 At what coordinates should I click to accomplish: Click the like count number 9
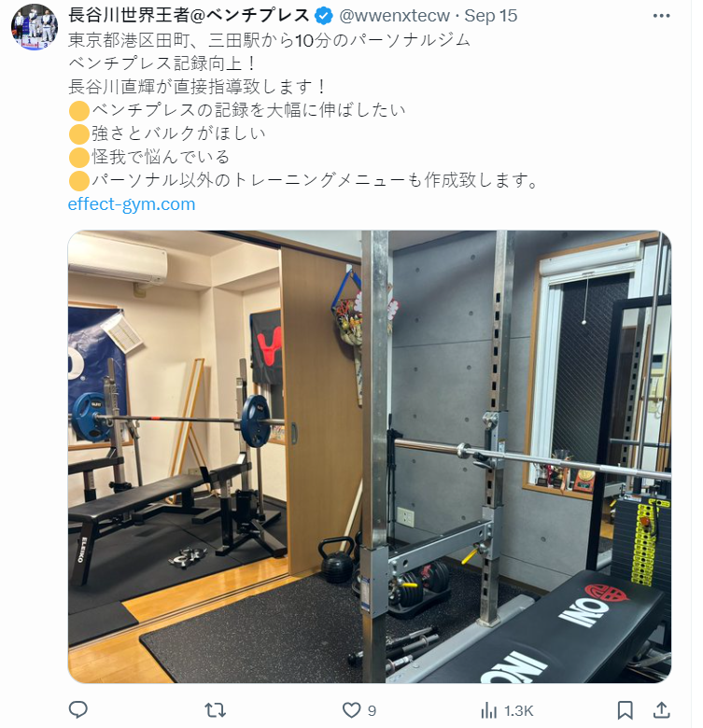click(372, 710)
